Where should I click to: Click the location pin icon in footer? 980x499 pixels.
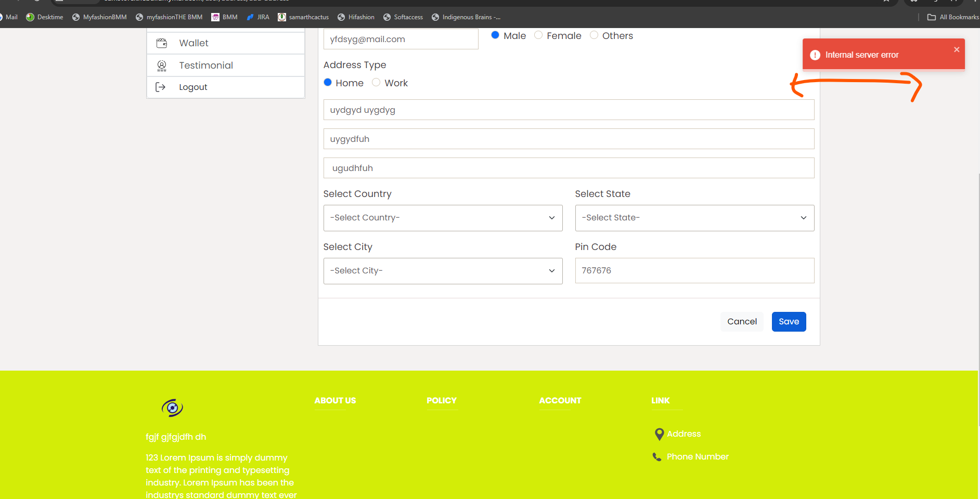pyautogui.click(x=659, y=434)
